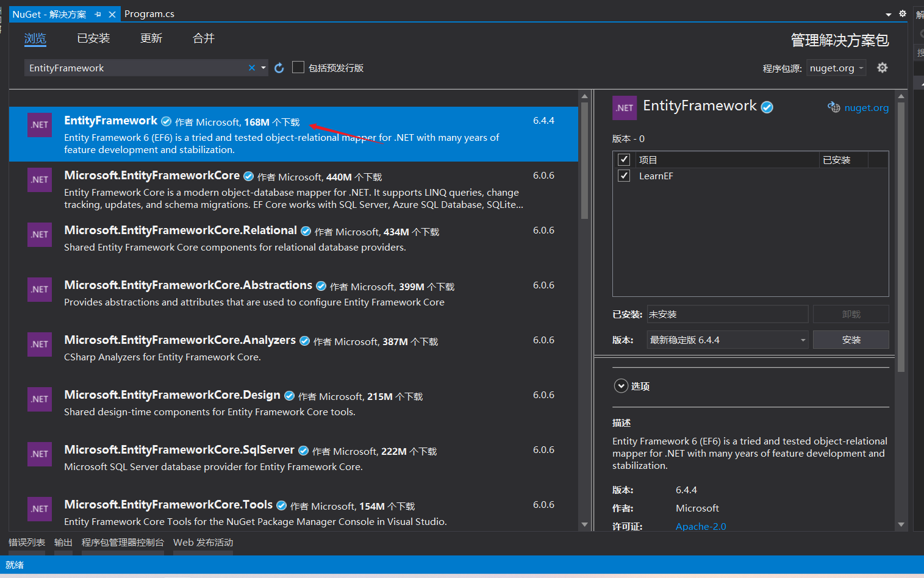Screen dimensions: 924x578
Task: Click the Installed column header
Action: pyautogui.click(x=843, y=160)
